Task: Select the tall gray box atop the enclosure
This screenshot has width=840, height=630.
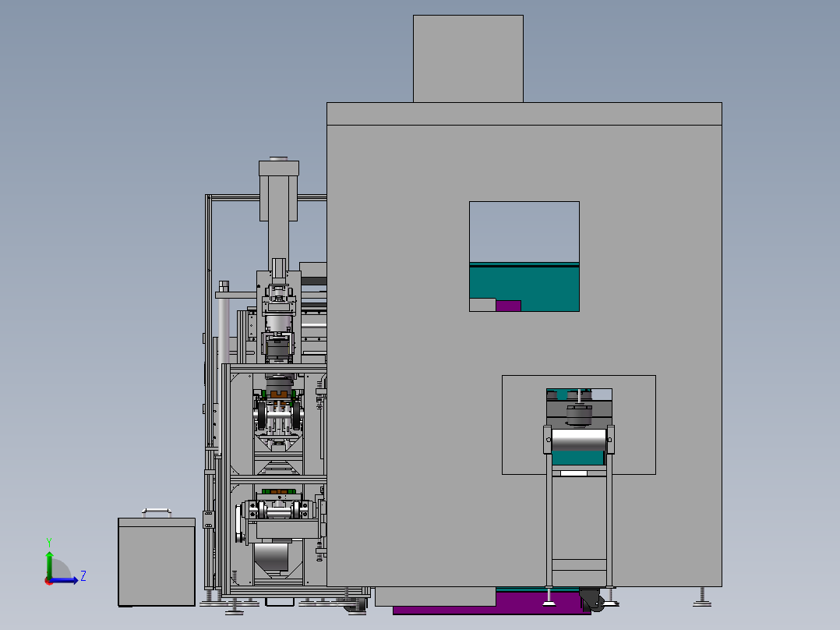Action: [468, 58]
